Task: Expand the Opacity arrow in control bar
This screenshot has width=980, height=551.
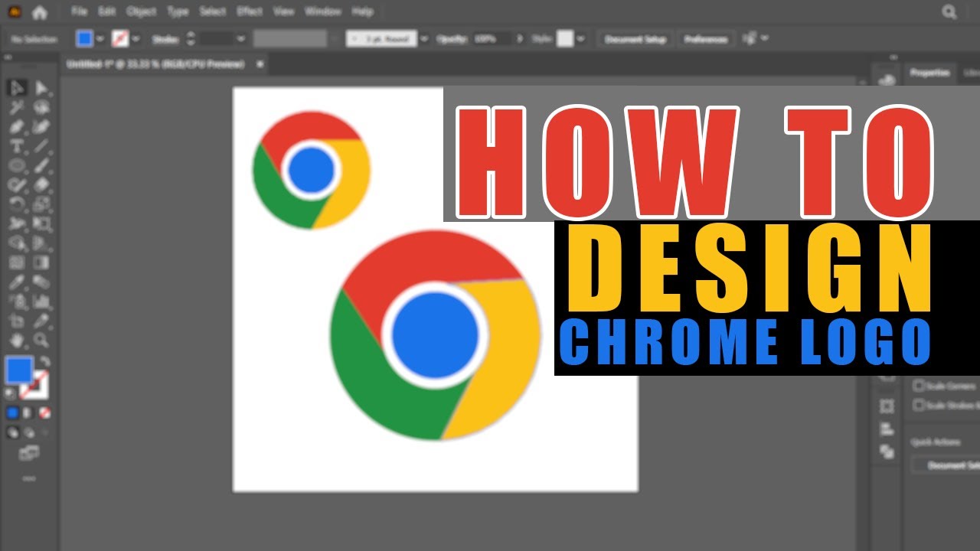Action: (x=521, y=39)
